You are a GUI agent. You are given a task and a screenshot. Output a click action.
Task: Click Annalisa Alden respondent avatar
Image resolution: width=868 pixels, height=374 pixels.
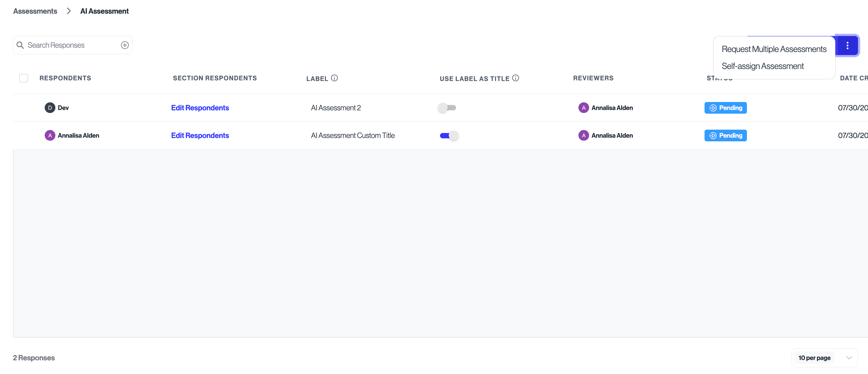[x=50, y=135]
